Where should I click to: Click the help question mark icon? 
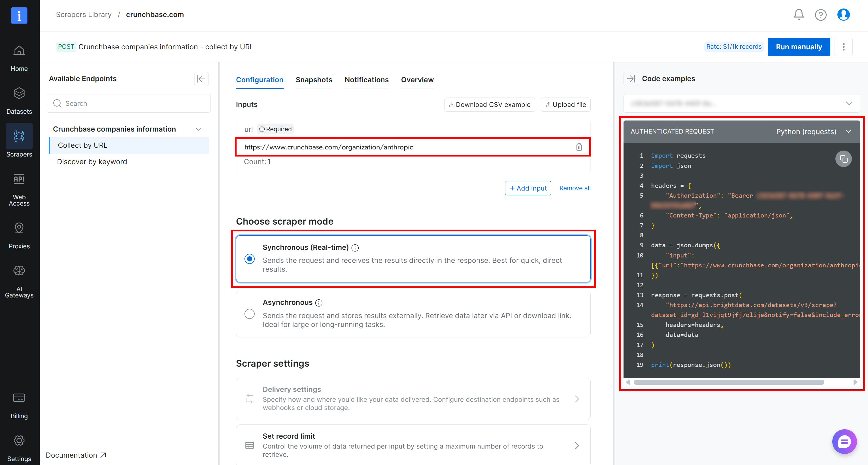[x=820, y=15]
